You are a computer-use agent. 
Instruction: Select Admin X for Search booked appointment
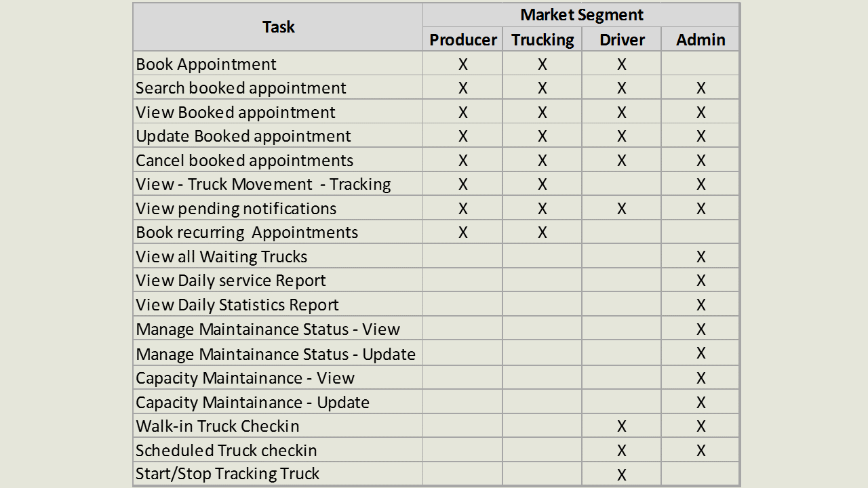[701, 88]
